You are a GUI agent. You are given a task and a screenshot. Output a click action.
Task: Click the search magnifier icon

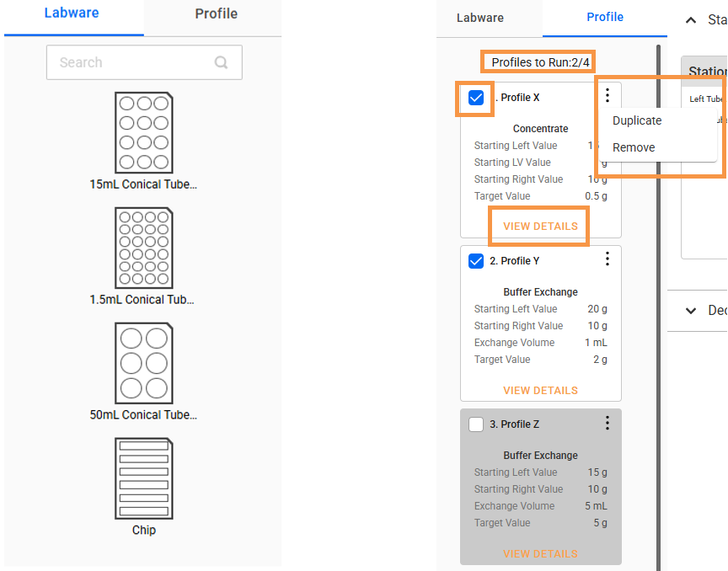click(222, 62)
